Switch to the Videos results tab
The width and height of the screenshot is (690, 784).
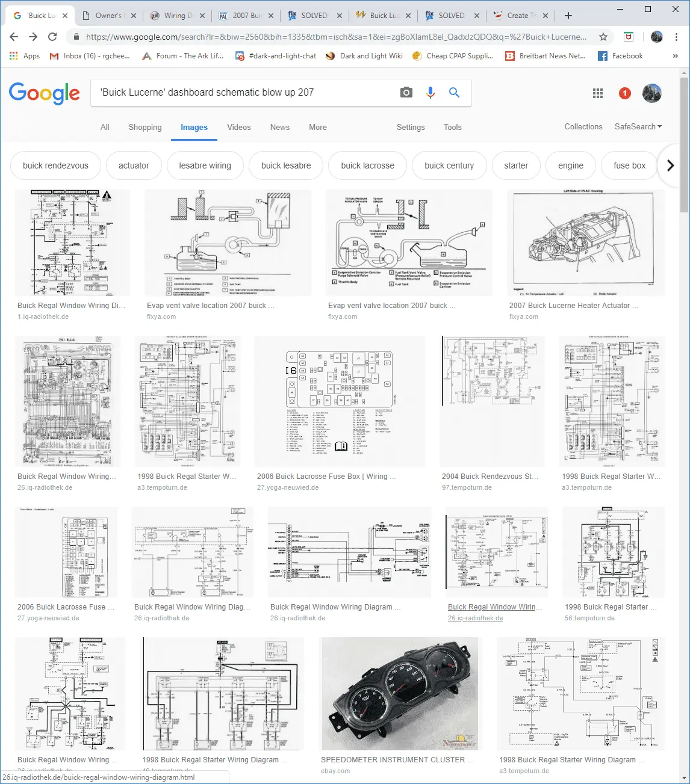coord(239,128)
